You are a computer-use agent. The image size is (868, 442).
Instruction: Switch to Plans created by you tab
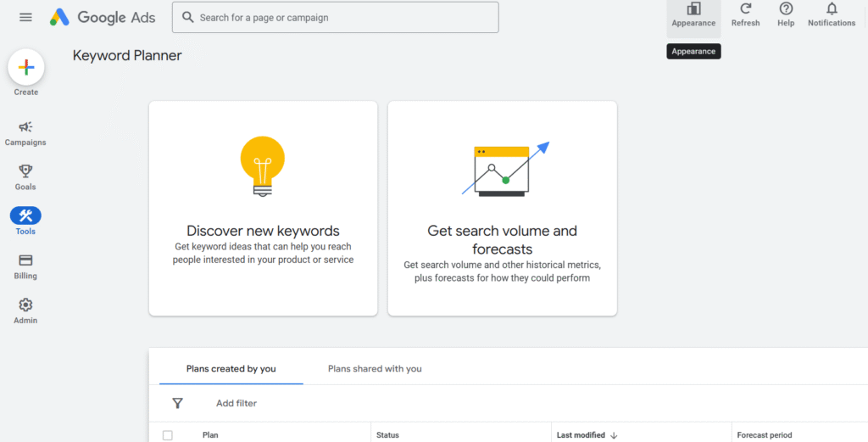pyautogui.click(x=231, y=368)
